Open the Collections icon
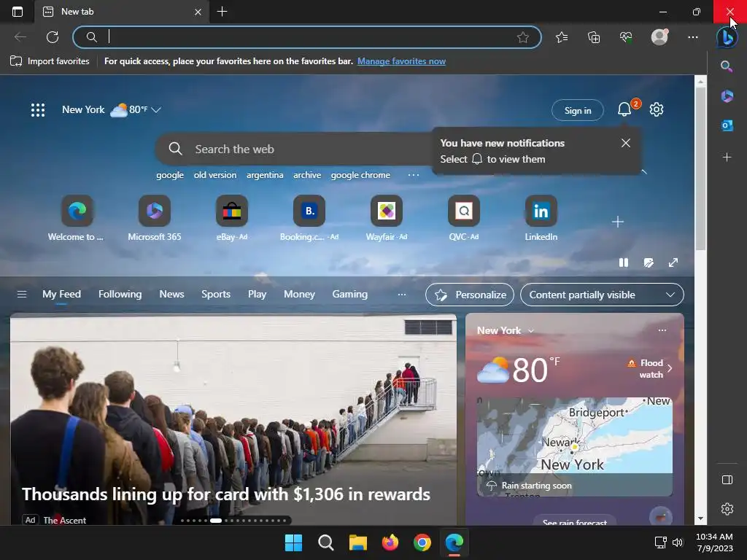747x560 pixels. click(x=594, y=37)
